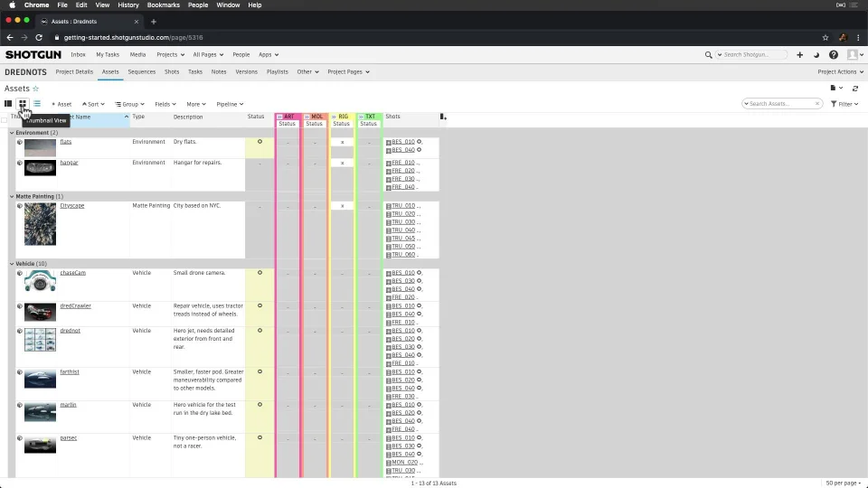
Task: Expand the TXT pipeline step column
Action: click(x=361, y=117)
